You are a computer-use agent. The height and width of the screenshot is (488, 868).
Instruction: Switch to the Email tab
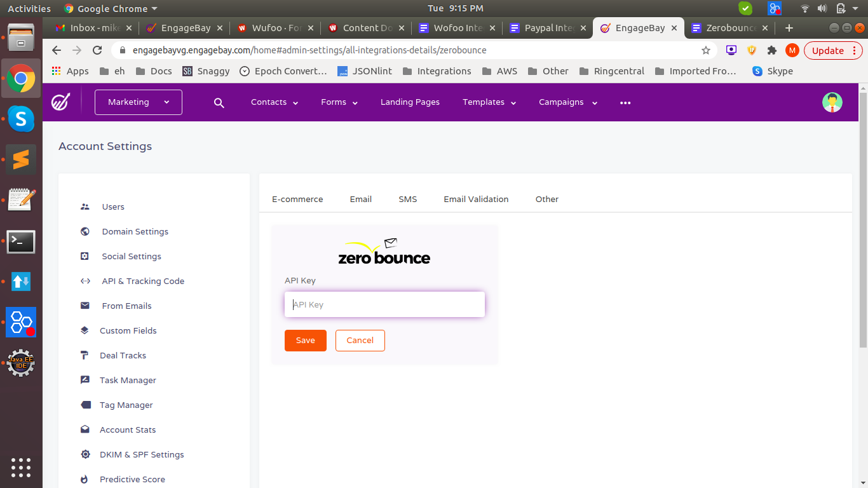[360, 199]
